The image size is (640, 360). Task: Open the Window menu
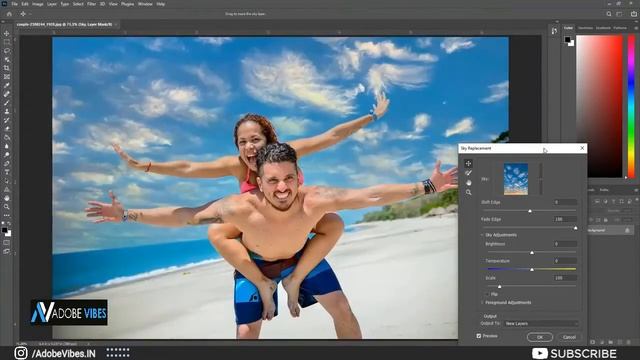click(x=145, y=4)
